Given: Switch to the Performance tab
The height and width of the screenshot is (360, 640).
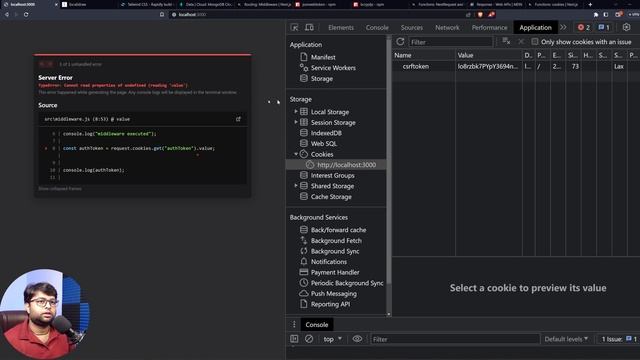Looking at the screenshot, I should click(489, 27).
